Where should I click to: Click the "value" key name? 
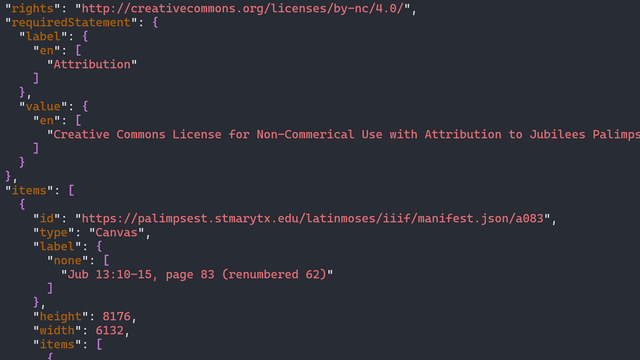pyautogui.click(x=43, y=107)
